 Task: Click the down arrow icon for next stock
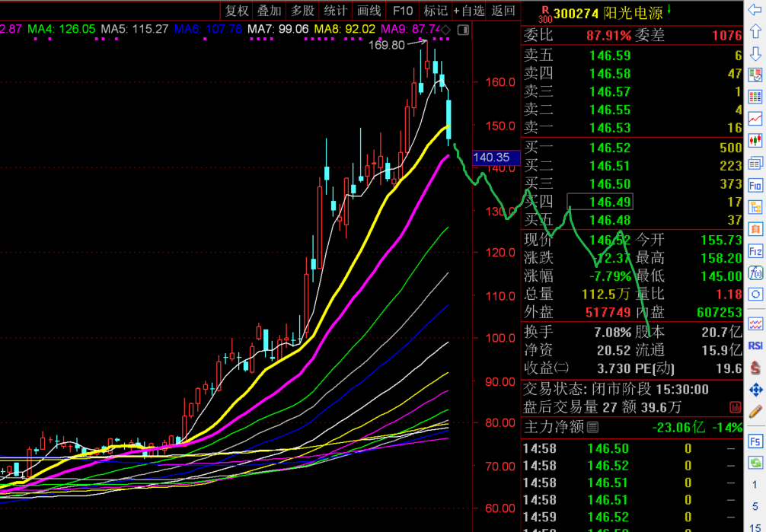[x=755, y=53]
